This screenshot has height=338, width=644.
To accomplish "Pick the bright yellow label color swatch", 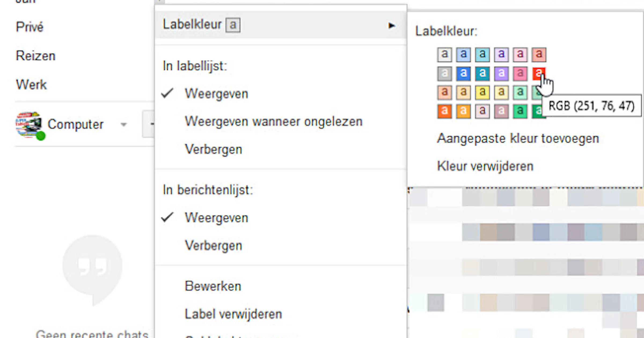I will coord(482,92).
